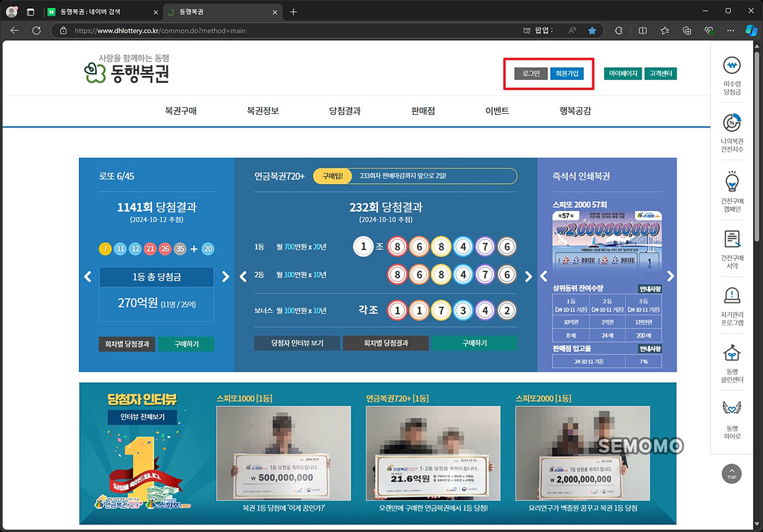Open 당첨자 인터뷰 보기
Image resolution: width=763 pixels, height=532 pixels.
tap(297, 343)
